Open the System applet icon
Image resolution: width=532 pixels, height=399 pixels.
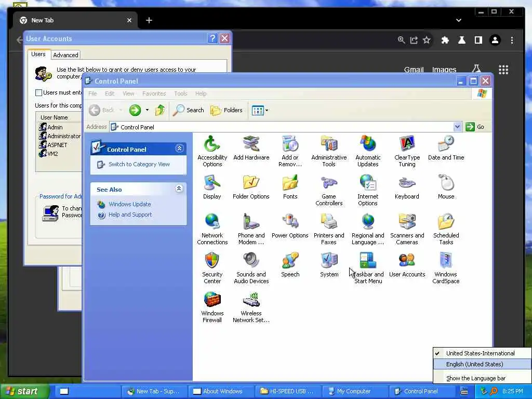pyautogui.click(x=329, y=265)
